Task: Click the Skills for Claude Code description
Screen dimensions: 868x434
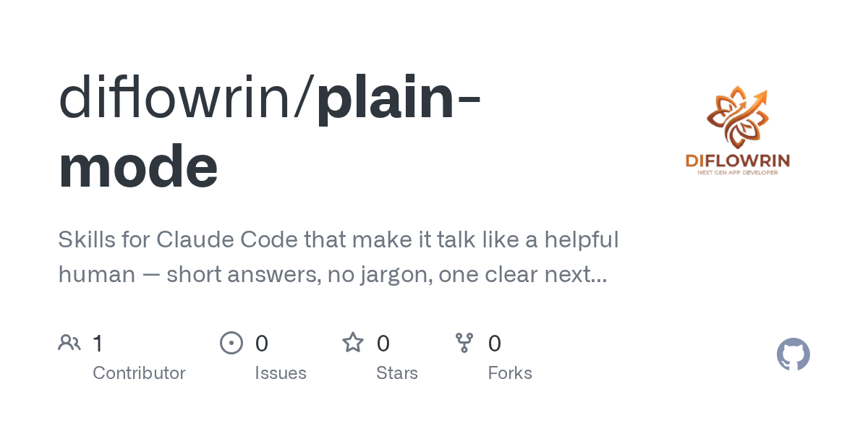Action: tap(339, 257)
